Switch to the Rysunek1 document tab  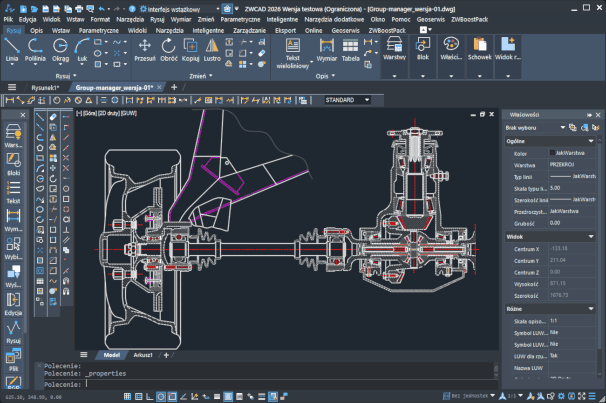point(44,87)
